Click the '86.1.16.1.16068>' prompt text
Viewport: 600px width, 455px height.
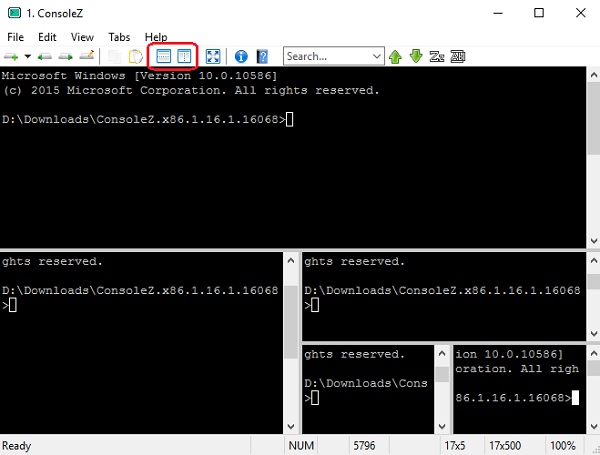(x=513, y=398)
